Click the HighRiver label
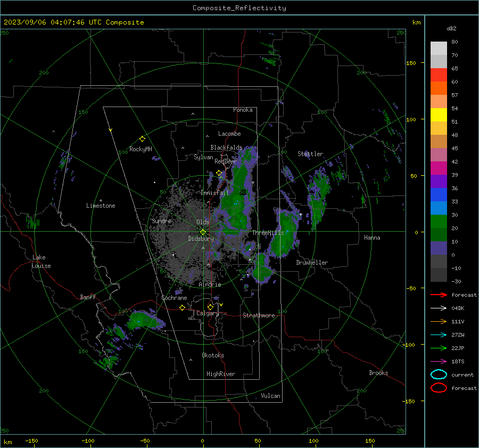Image resolution: width=479 pixels, height=448 pixels. pos(221,374)
